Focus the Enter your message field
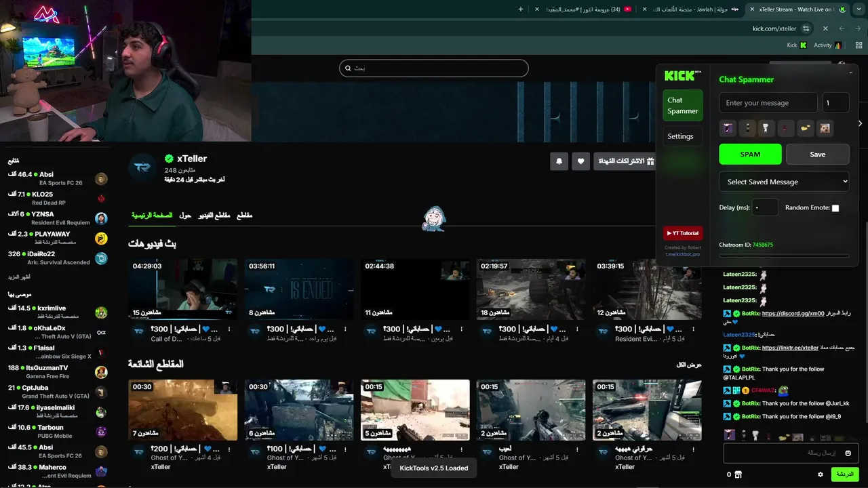This screenshot has height=488, width=868. tap(768, 103)
